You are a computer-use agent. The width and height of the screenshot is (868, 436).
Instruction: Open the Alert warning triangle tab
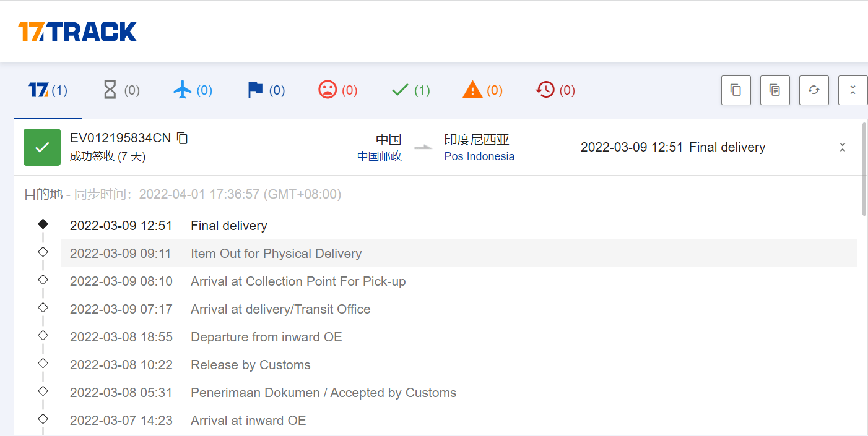tap(483, 90)
